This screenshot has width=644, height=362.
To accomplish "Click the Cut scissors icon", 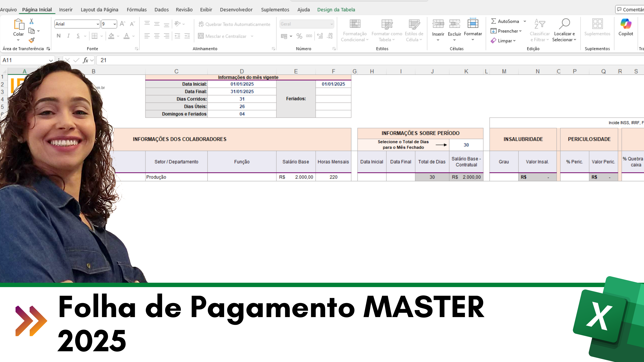I will click(x=32, y=21).
